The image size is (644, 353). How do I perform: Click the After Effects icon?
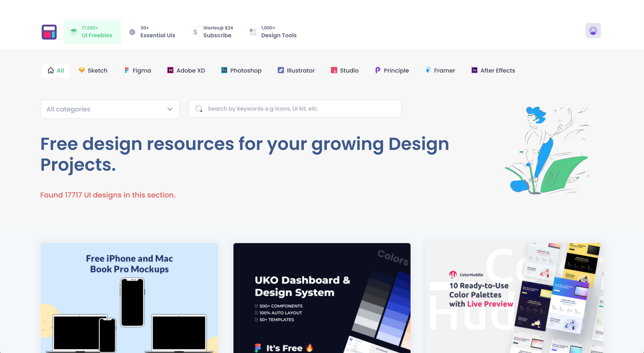point(474,70)
